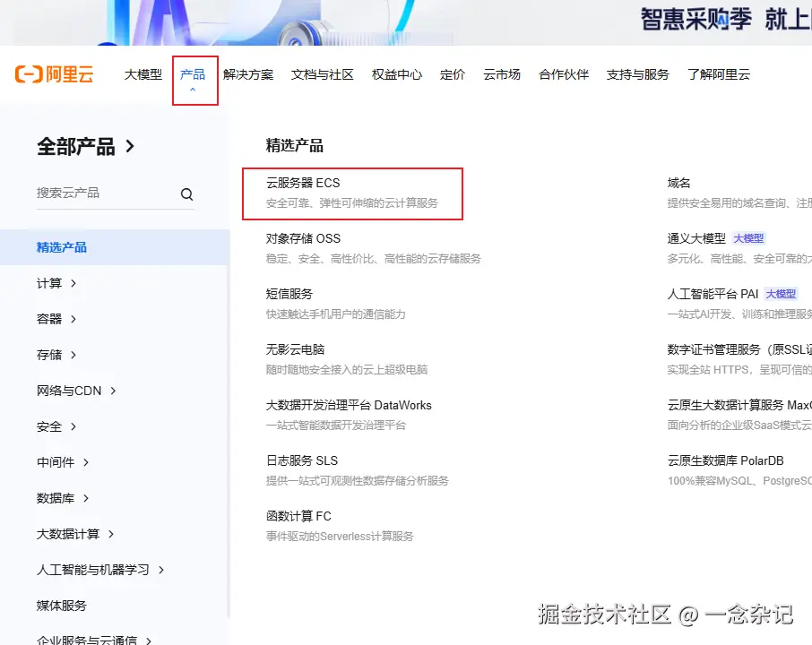
Task: Expand the 计算 category
Action: pos(56,283)
